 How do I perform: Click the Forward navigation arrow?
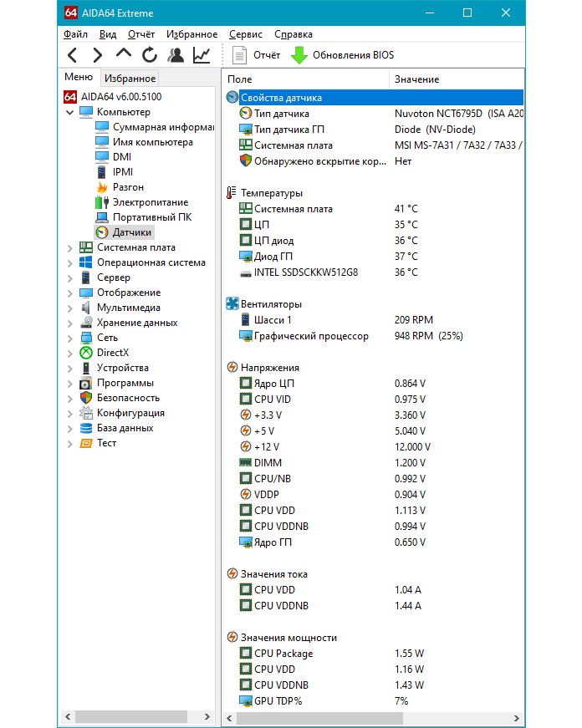pyautogui.click(x=98, y=55)
